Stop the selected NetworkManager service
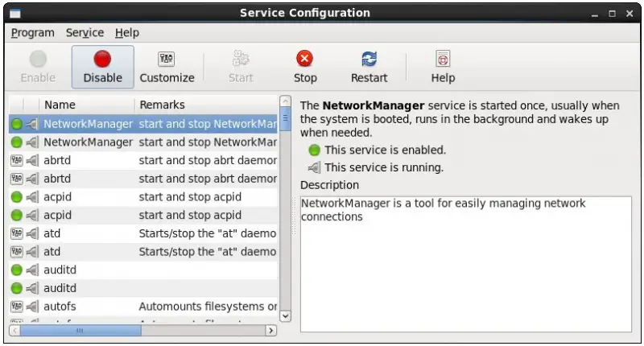Screen dimensions: 644x346 [x=304, y=67]
